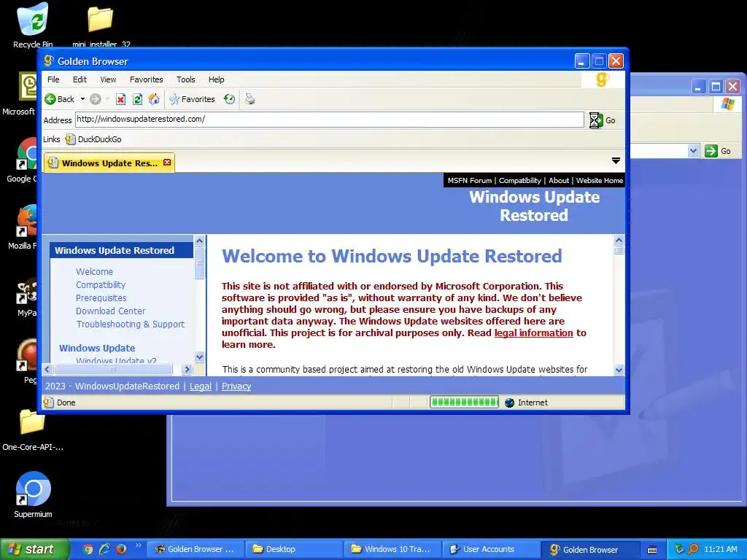Viewport: 747px width, 560px height.
Task: Open the View menu
Action: pyautogui.click(x=108, y=79)
